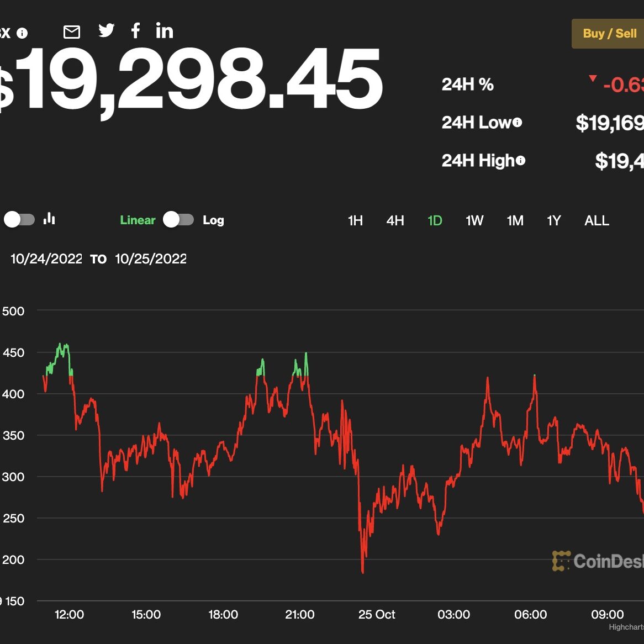Open the ticker info popup near price
644x644 pixels.
(x=22, y=34)
